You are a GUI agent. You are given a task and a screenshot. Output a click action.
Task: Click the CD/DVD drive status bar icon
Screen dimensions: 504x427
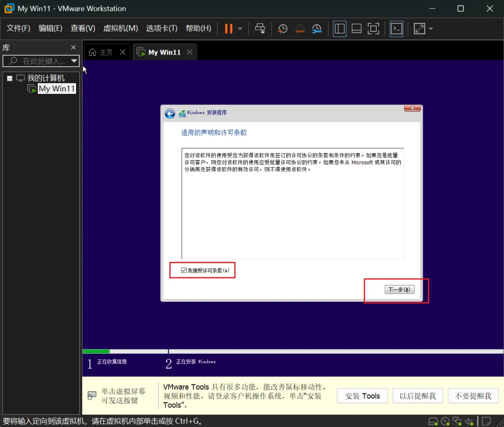pyautogui.click(x=445, y=421)
